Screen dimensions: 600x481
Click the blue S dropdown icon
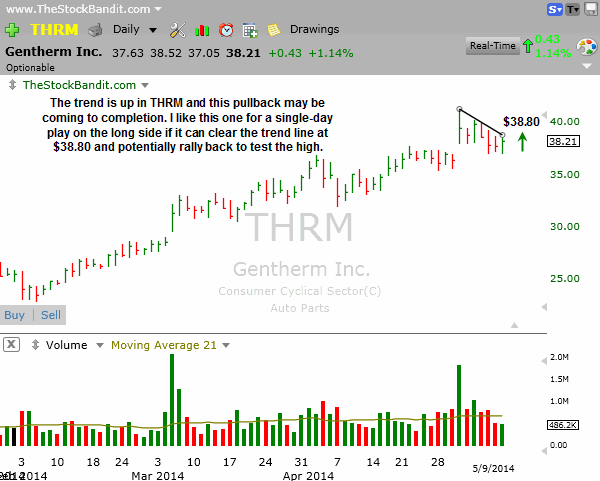click(x=555, y=10)
